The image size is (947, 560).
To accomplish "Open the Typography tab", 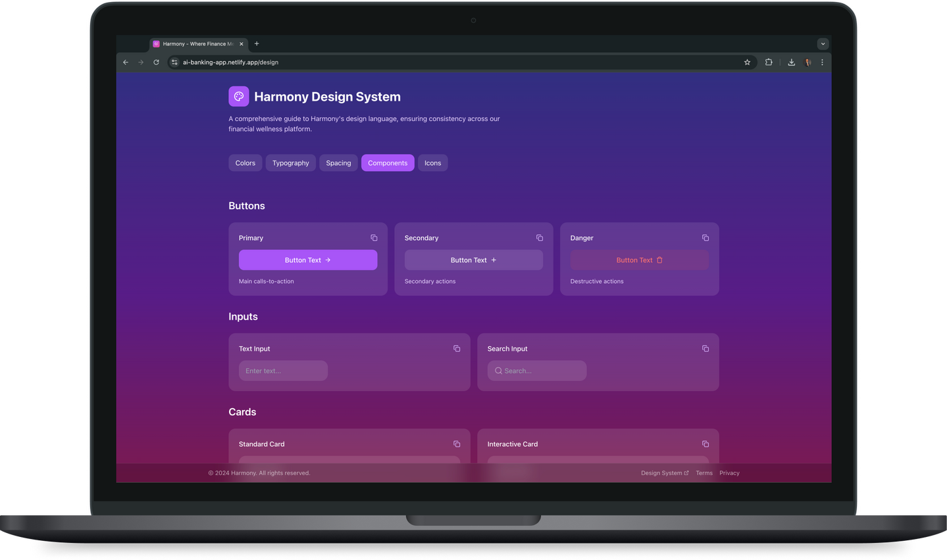I will tap(290, 163).
